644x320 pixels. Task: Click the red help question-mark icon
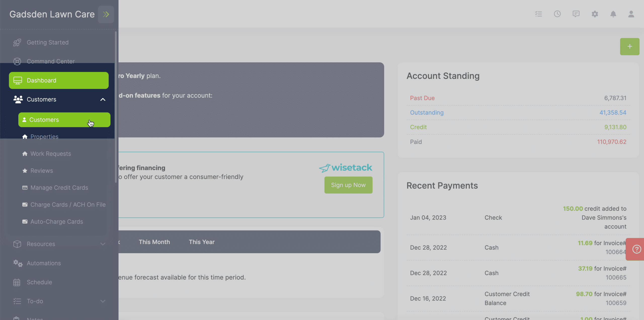coord(636,249)
